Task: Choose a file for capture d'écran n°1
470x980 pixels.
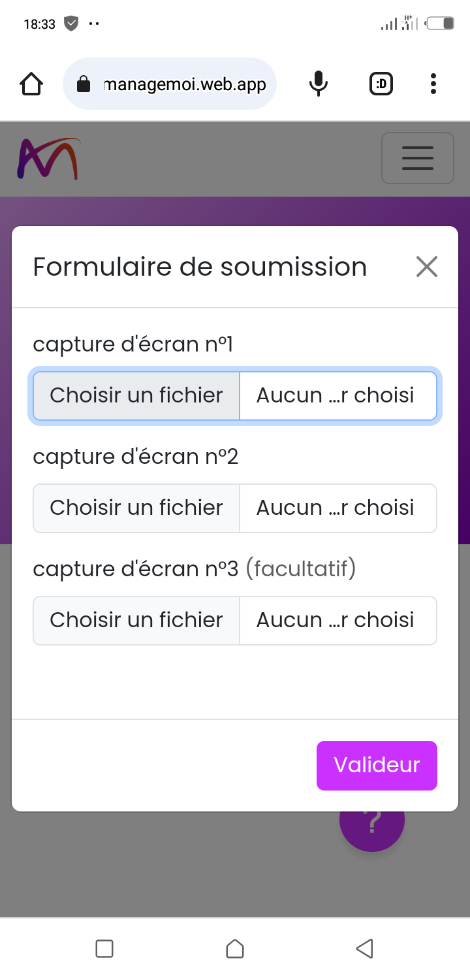Action: (x=136, y=396)
